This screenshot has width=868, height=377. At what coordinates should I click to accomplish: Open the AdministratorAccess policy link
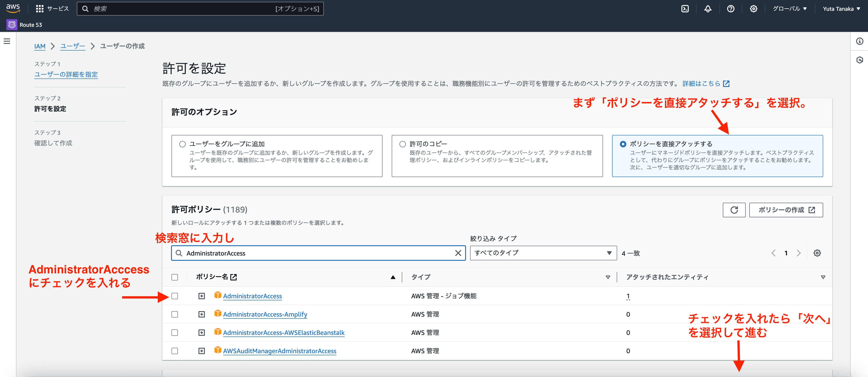tap(252, 296)
